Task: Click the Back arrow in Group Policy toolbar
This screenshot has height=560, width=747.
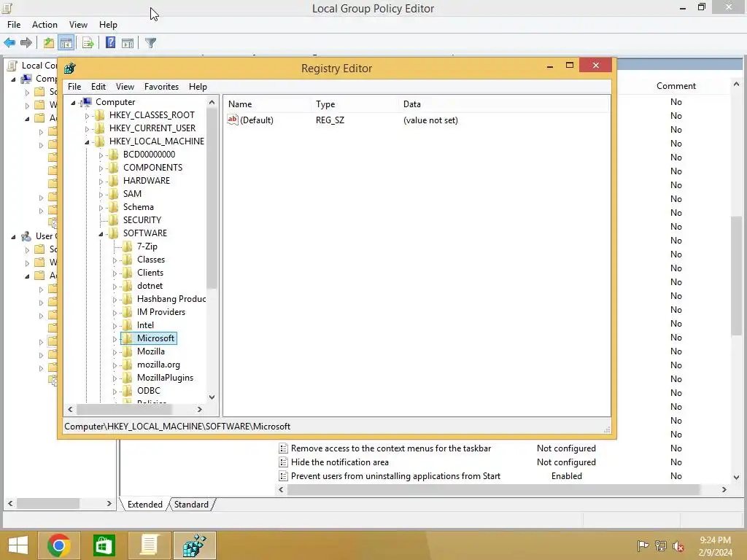Action: 9,43
